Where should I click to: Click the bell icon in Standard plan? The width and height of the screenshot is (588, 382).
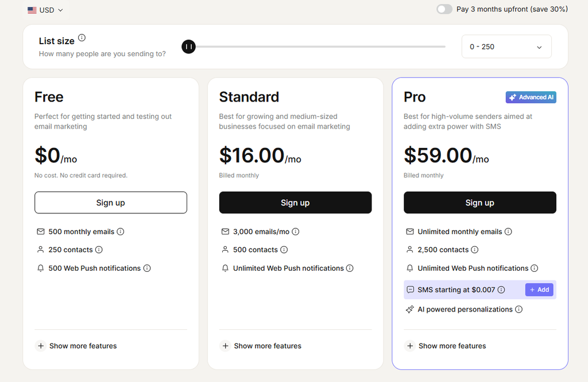click(225, 268)
